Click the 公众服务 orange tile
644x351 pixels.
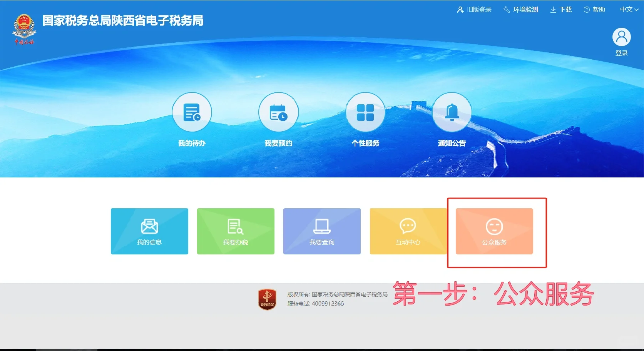(494, 231)
